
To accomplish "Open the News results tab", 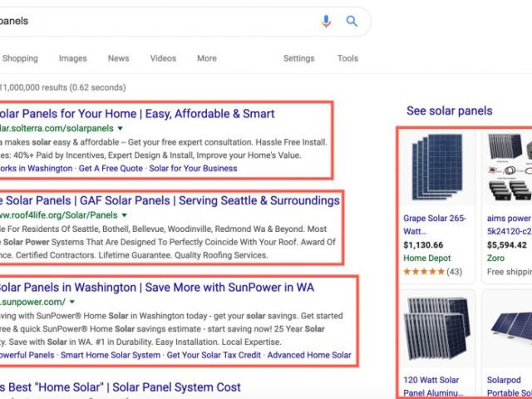I will (119, 58).
